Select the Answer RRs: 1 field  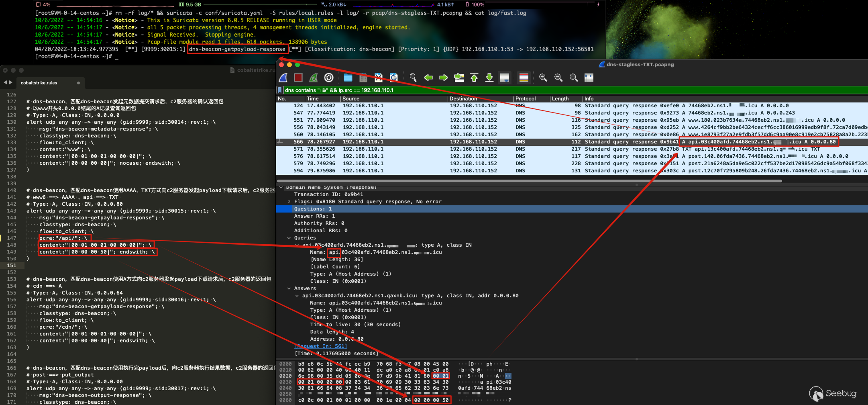(314, 216)
